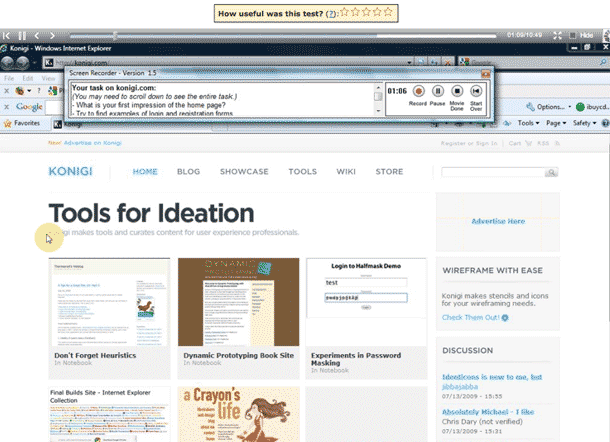Screen dimensions: 610x442
Task: Open the Dynamic Prototyping Book Site thumbnail
Action: point(238,302)
